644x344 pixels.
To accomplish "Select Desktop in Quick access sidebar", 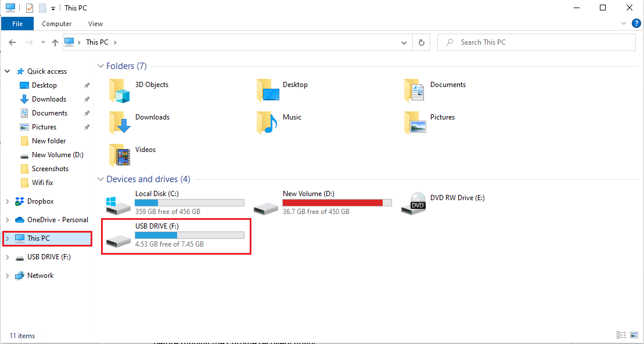I will [44, 85].
